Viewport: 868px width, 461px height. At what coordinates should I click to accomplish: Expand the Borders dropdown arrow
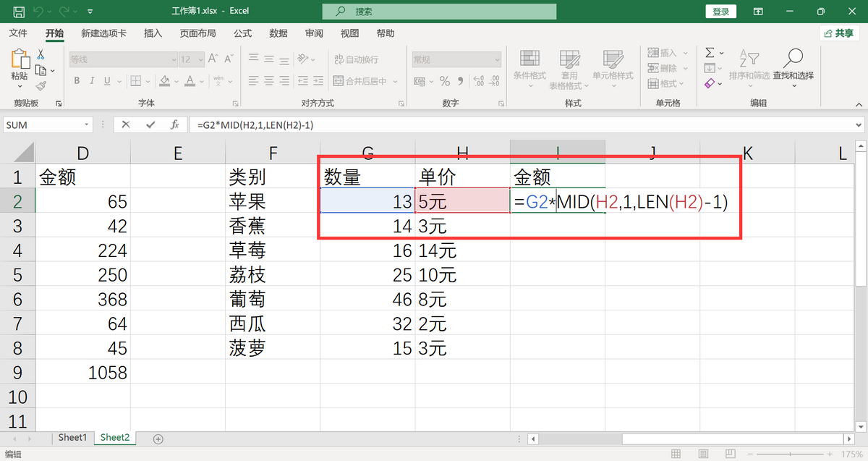(x=148, y=81)
